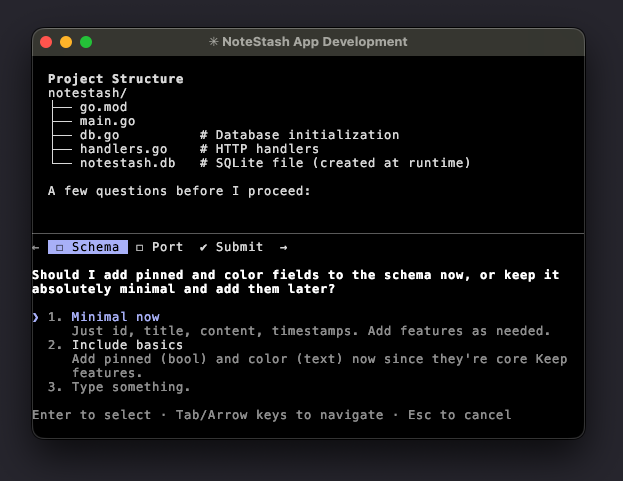Open the Submit tab
The width and height of the screenshot is (623, 481).
tap(231, 247)
